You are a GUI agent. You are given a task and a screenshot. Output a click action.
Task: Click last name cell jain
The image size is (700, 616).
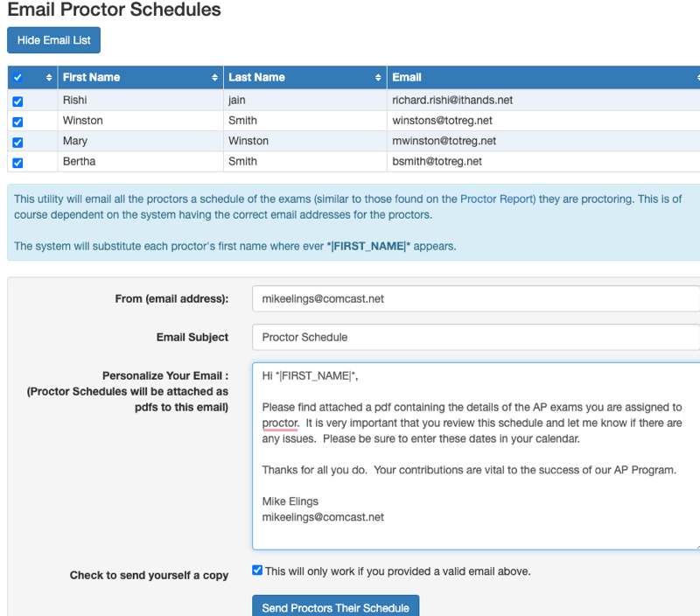(304, 100)
